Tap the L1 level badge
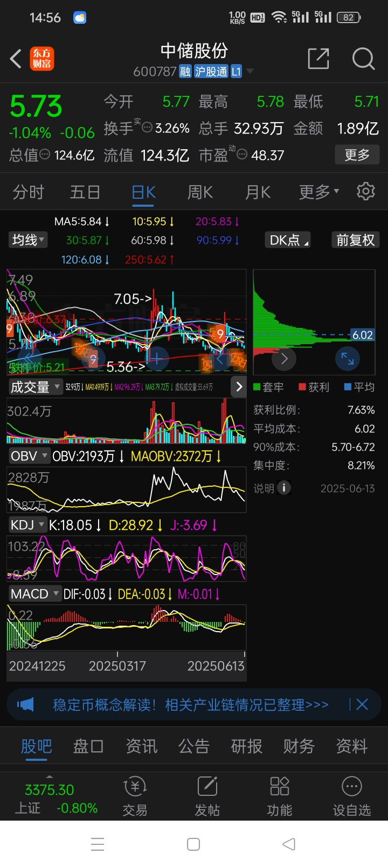 pos(236,72)
